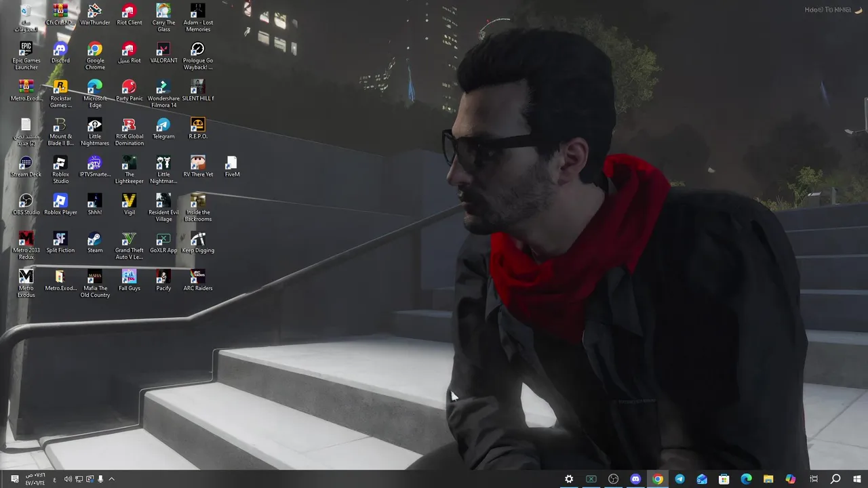This screenshot has height=488, width=868.
Task: Open the notification center icon
Action: tap(14, 479)
